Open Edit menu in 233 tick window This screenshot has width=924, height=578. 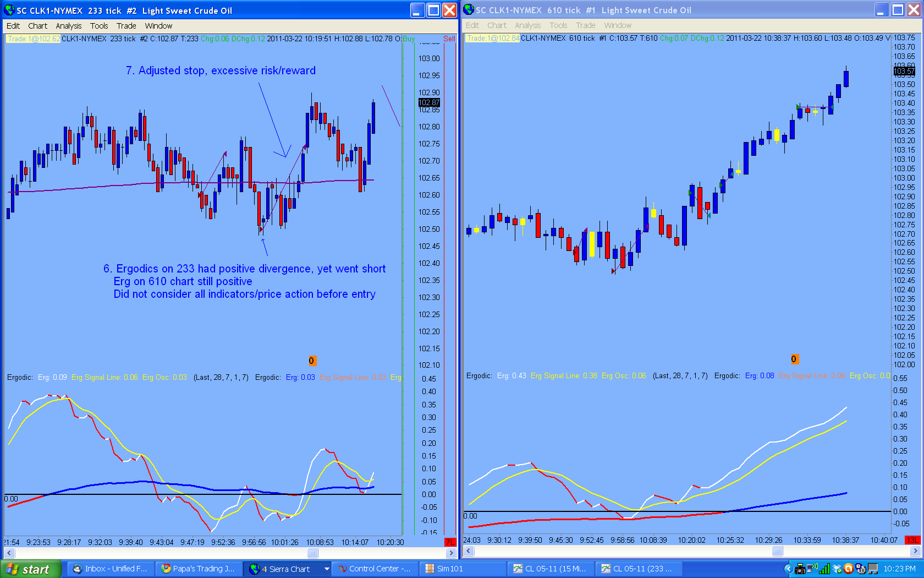pos(13,26)
